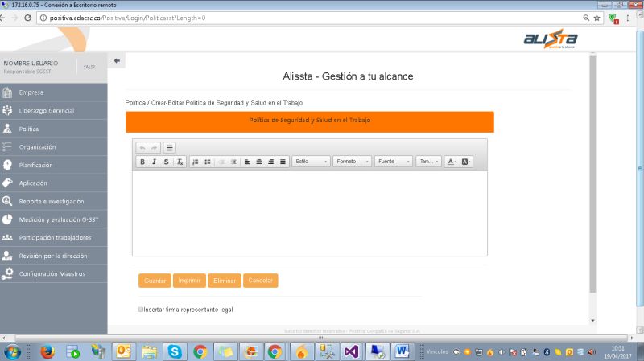Open the Formato dropdown
Screen dimensions: 644x361
click(353, 162)
